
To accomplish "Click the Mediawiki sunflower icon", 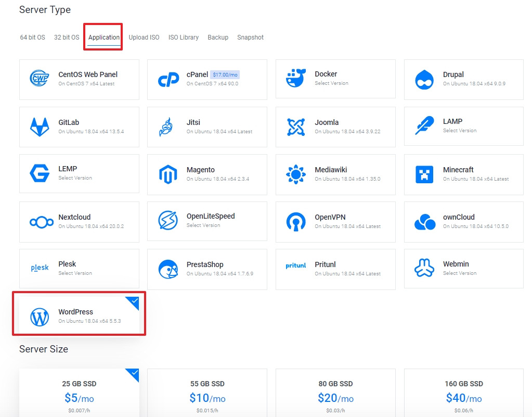I will click(x=296, y=174).
